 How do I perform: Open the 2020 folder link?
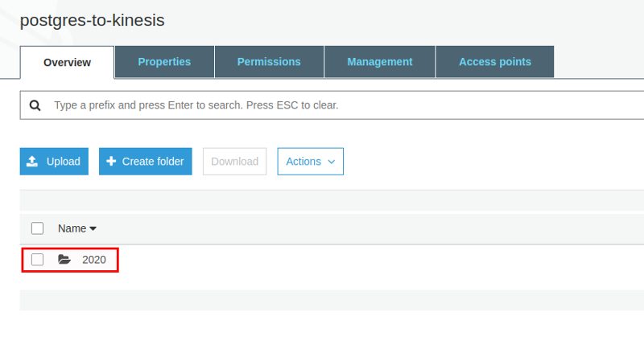94,260
